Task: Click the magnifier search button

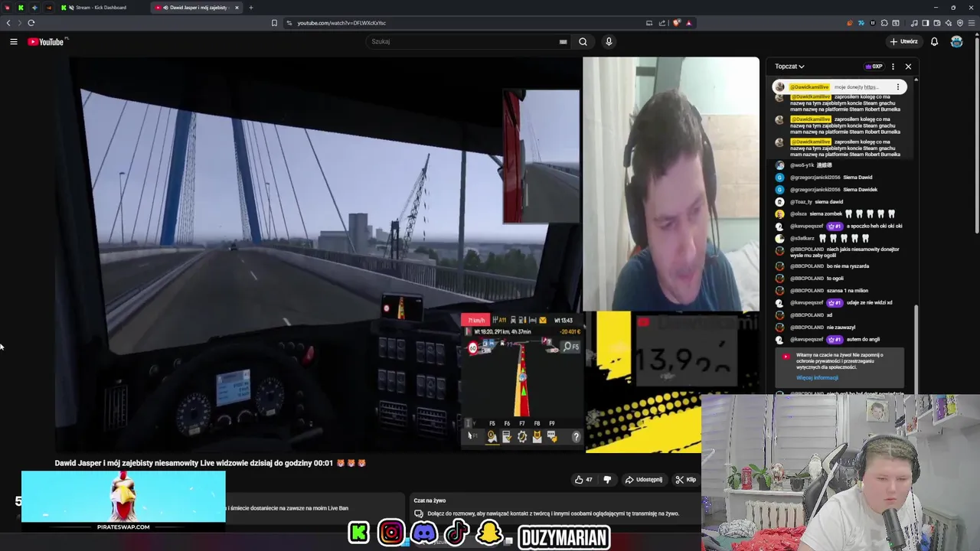Action: pos(583,41)
